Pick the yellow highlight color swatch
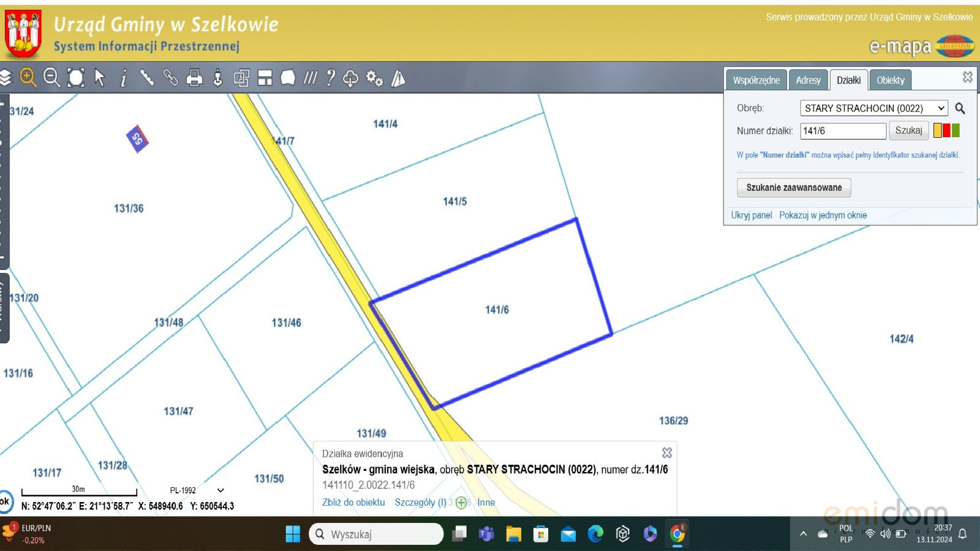Screen dimensions: 980x551 coord(937,130)
